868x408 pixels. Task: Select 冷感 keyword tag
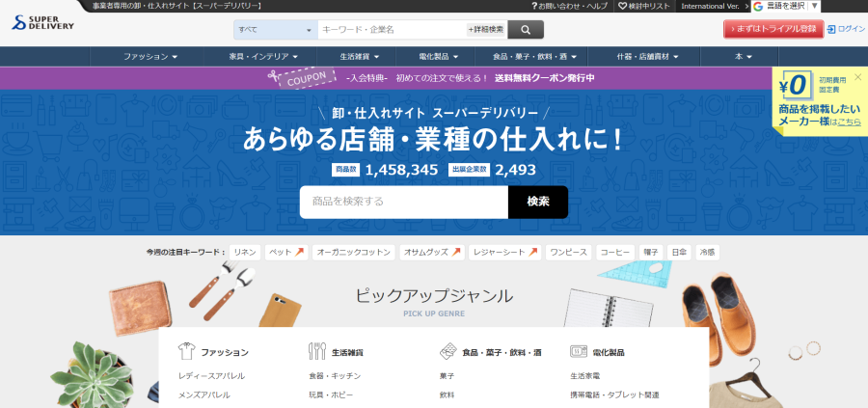pos(708,253)
